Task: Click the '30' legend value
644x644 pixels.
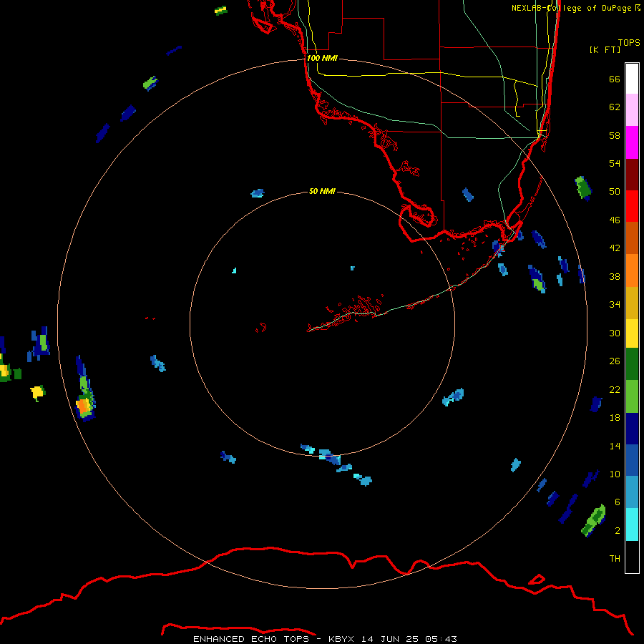Action: click(x=615, y=333)
